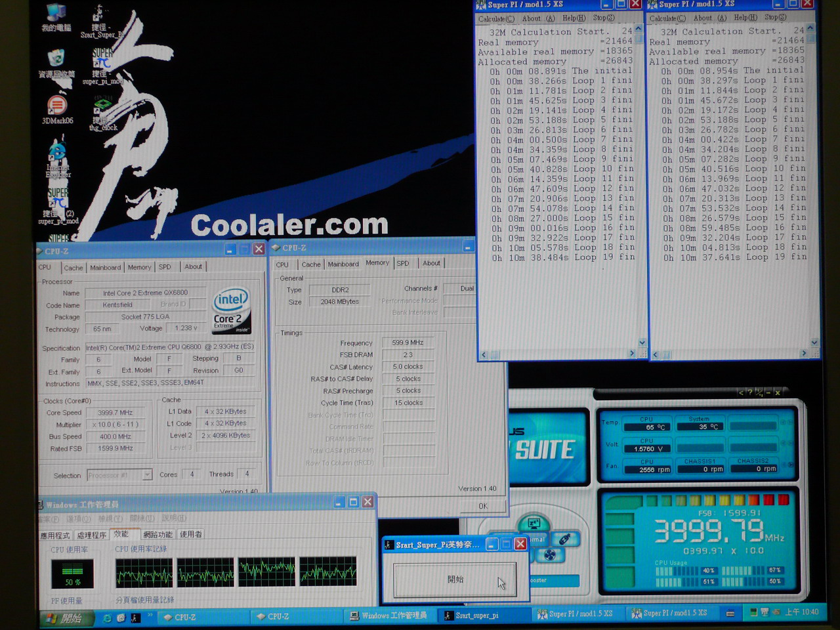Click the AI Suite back arrow icon
840x630 pixels.
[742, 392]
